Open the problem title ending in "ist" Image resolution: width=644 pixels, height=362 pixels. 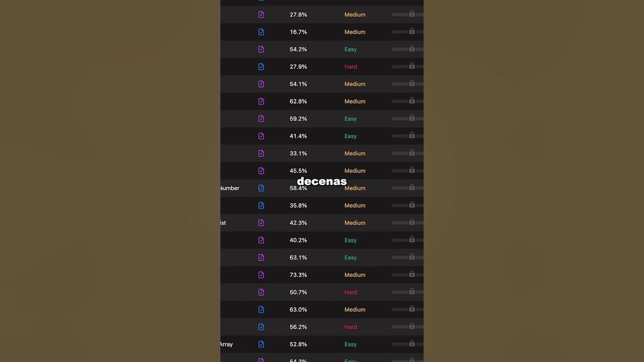coord(223,223)
